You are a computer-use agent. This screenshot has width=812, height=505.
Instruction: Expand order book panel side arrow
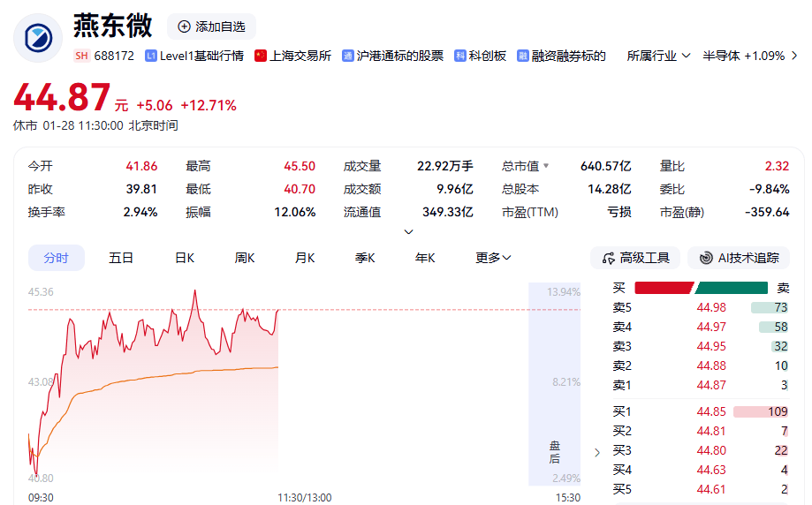(597, 452)
